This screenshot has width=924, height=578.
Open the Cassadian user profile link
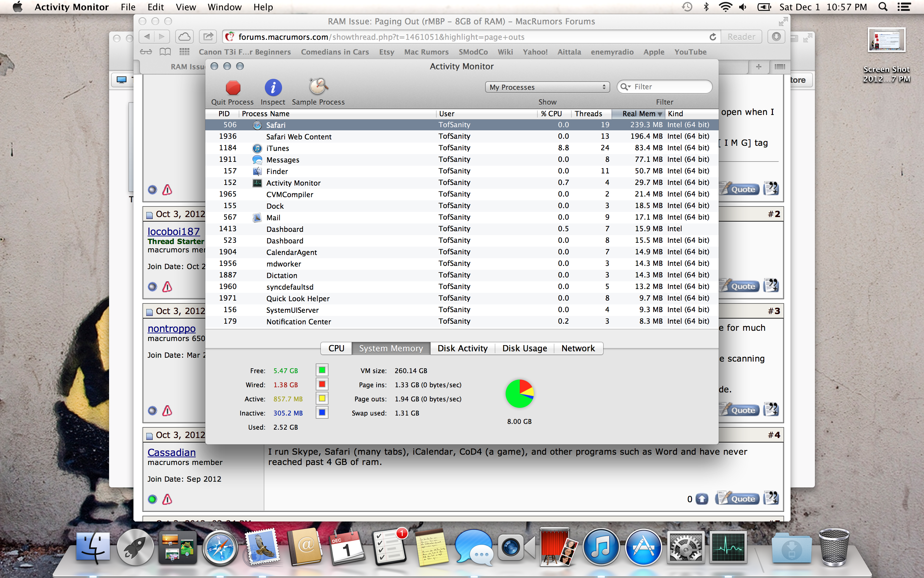coord(171,452)
